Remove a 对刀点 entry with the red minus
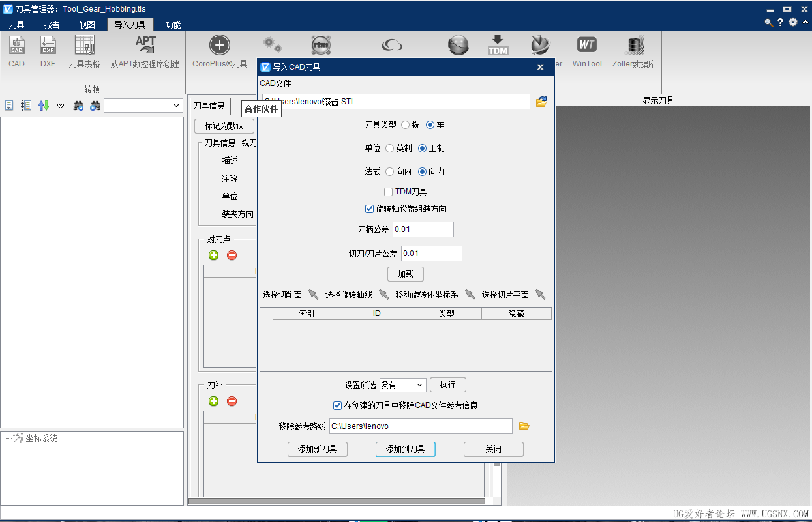The height and width of the screenshot is (522, 812). tap(232, 255)
